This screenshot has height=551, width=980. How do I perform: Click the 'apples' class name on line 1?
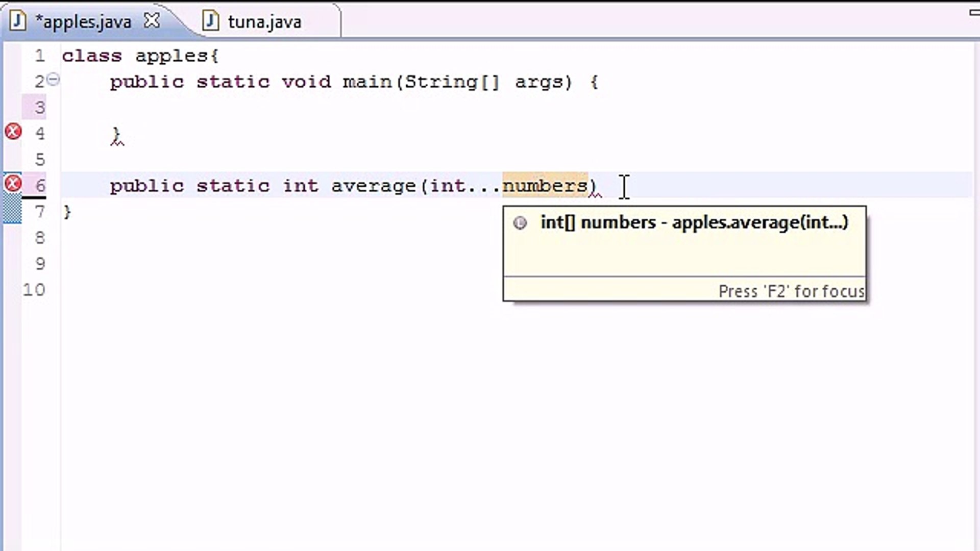(x=172, y=56)
